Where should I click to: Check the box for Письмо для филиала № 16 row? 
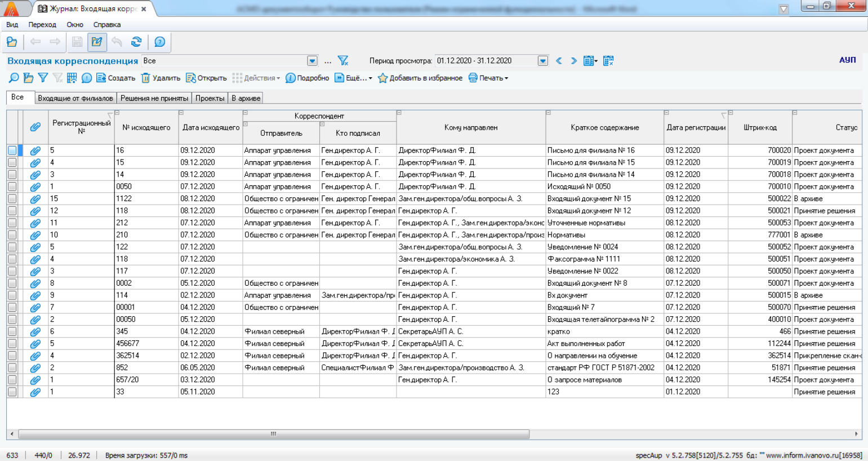pos(12,150)
